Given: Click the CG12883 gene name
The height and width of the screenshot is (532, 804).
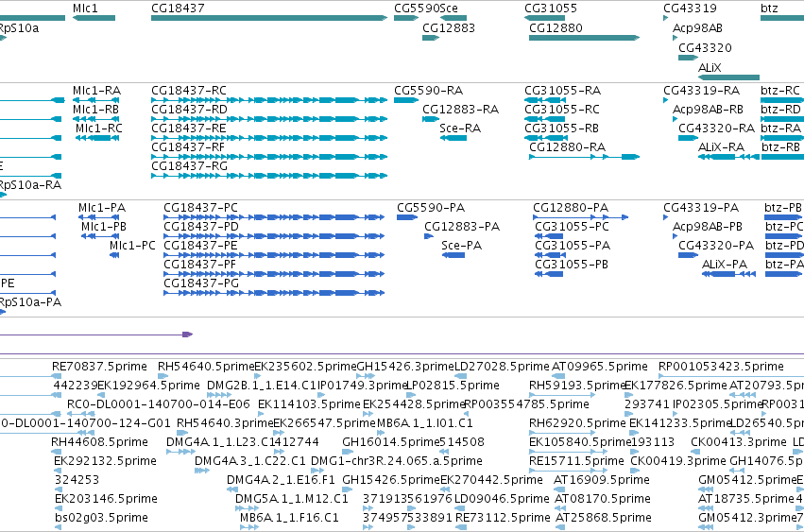Looking at the screenshot, I should (449, 27).
